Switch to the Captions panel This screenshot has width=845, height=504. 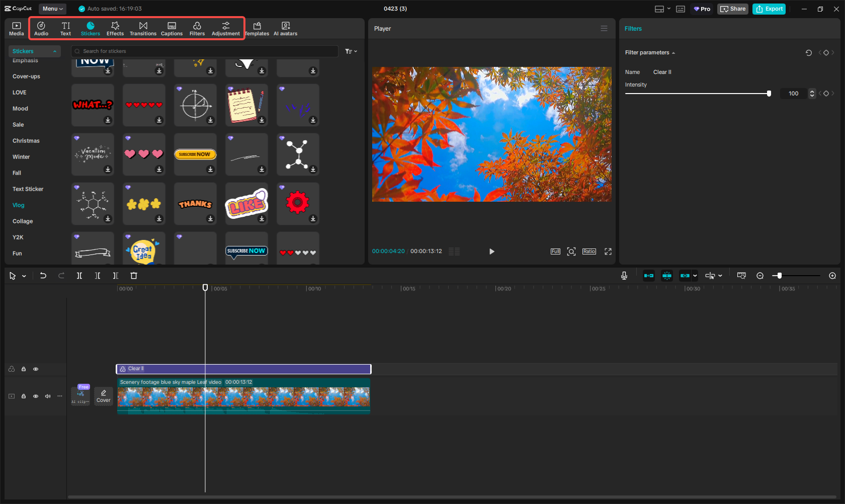click(x=172, y=28)
